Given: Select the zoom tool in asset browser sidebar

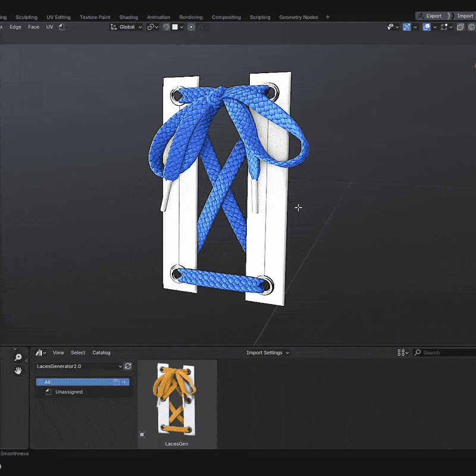Looking at the screenshot, I should 18,357.
